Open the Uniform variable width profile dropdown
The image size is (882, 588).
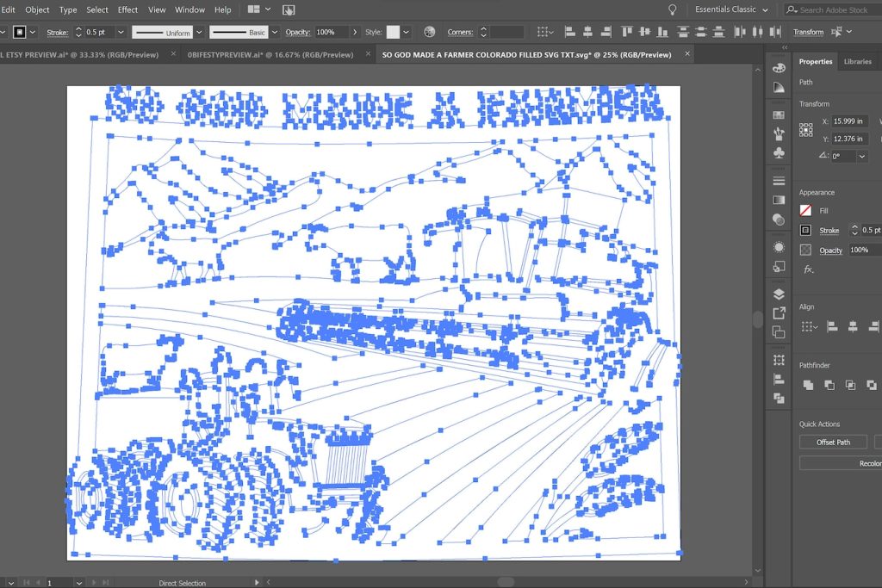pyautogui.click(x=199, y=32)
